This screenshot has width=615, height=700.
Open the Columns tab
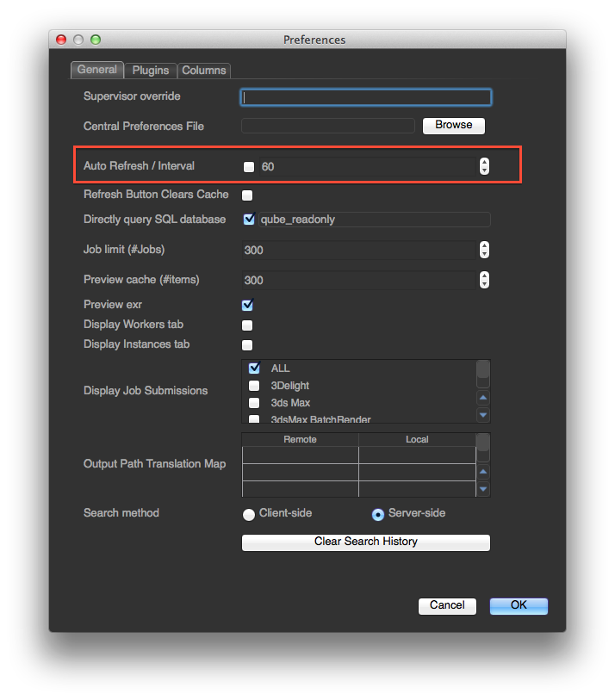coord(203,71)
